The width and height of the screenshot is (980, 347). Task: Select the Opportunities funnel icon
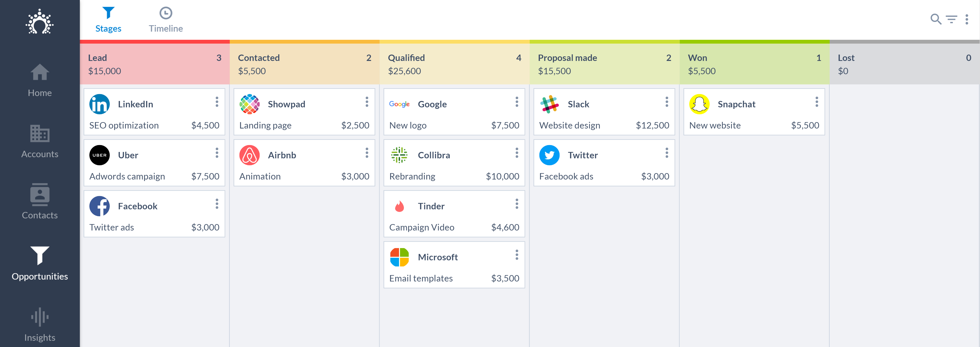[x=40, y=255]
